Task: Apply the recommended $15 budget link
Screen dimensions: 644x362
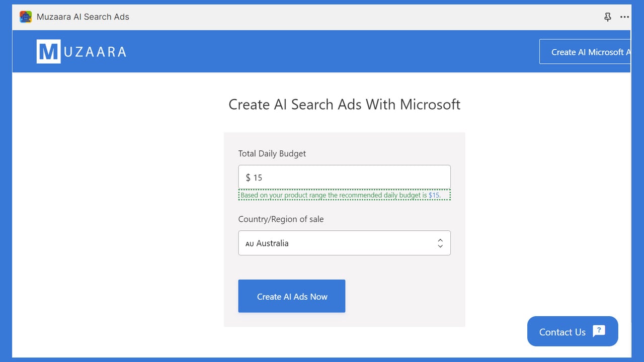Action: (434, 195)
